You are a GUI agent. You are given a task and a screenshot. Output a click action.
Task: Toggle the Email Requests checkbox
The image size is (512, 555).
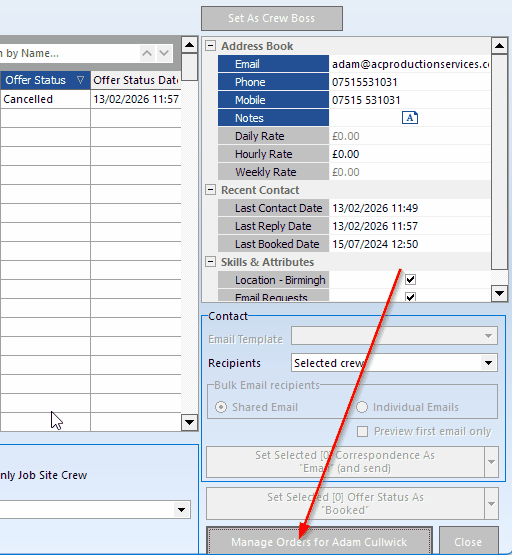(410, 297)
